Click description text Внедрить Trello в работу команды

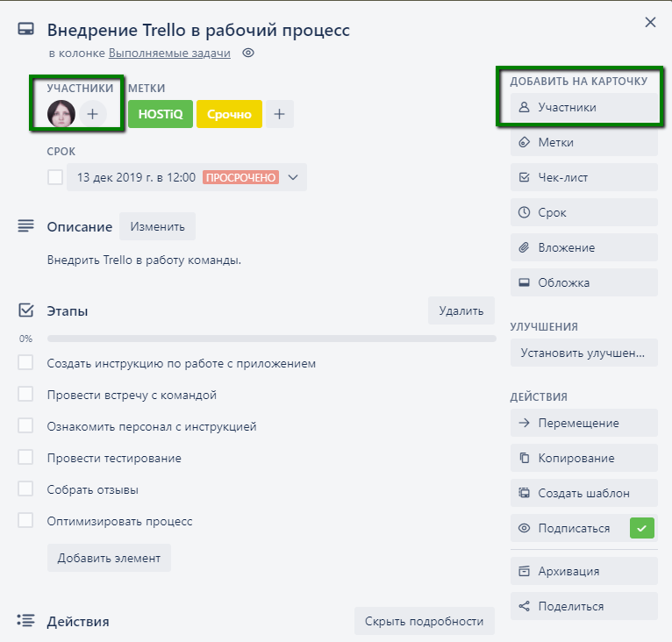coord(144,260)
